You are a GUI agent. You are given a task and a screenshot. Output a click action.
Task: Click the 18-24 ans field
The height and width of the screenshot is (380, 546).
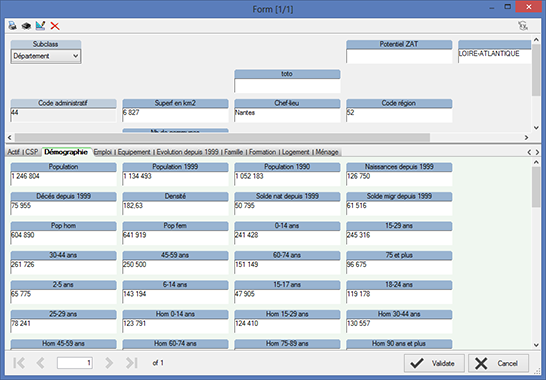coord(399,297)
